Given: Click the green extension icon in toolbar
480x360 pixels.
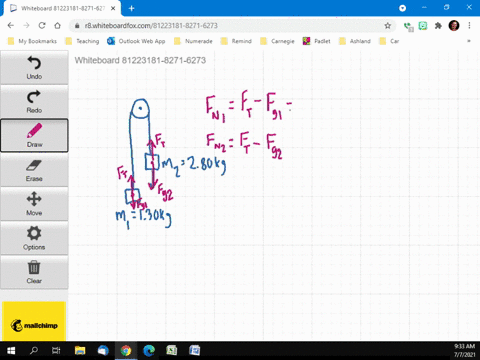Looking at the screenshot, I should [x=423, y=26].
